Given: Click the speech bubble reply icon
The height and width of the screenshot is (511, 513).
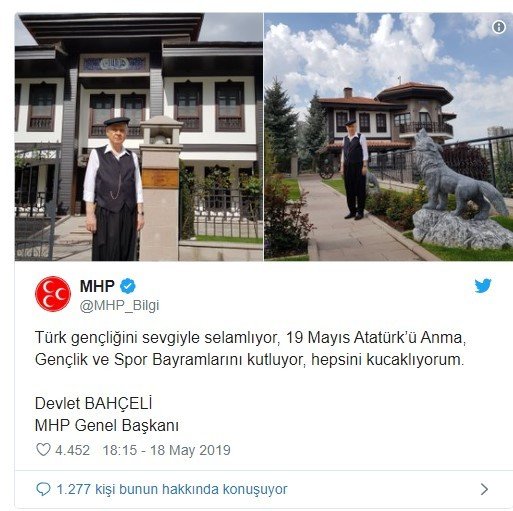Looking at the screenshot, I should click(x=43, y=489).
